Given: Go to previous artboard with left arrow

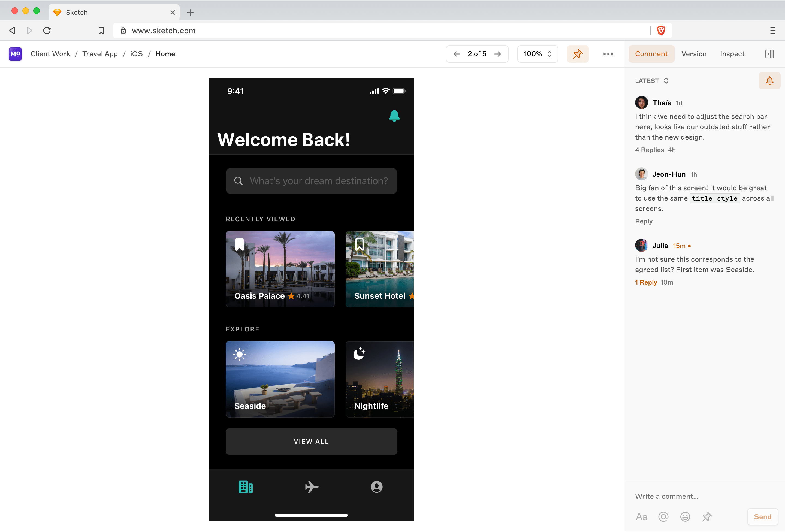Looking at the screenshot, I should pyautogui.click(x=457, y=54).
